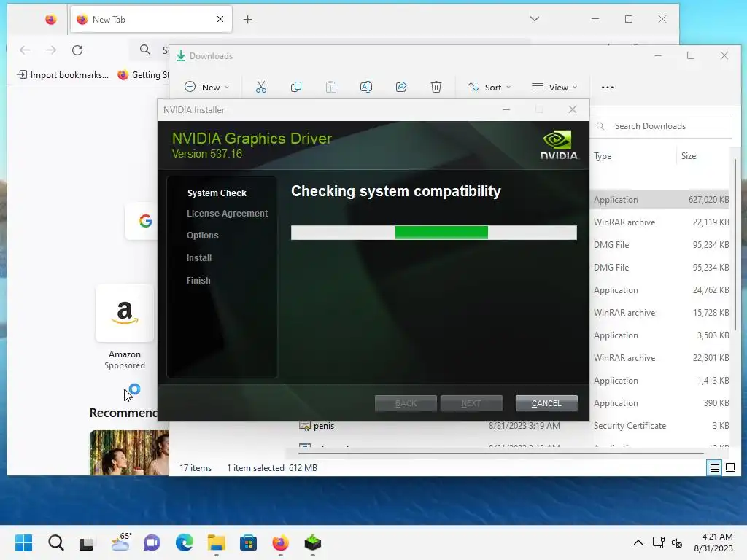This screenshot has width=747, height=560.
Task: Click Copy icon in Downloads toolbar
Action: pyautogui.click(x=296, y=87)
